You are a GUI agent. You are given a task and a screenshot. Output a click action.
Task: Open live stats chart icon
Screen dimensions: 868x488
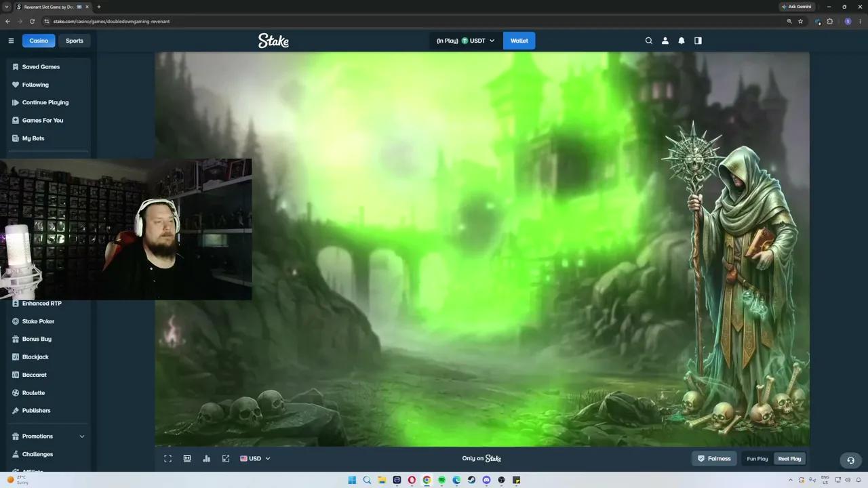pos(206,459)
